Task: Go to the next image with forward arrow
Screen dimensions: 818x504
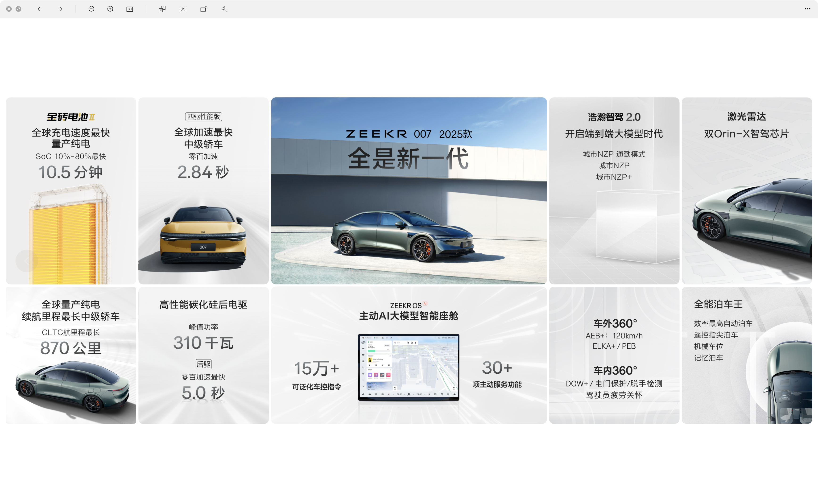Action: [60, 9]
